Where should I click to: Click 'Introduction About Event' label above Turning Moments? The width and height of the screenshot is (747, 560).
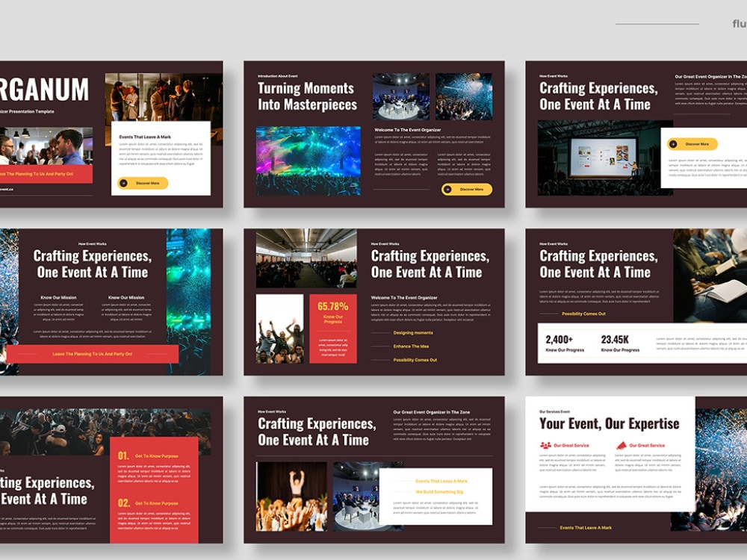click(x=278, y=76)
